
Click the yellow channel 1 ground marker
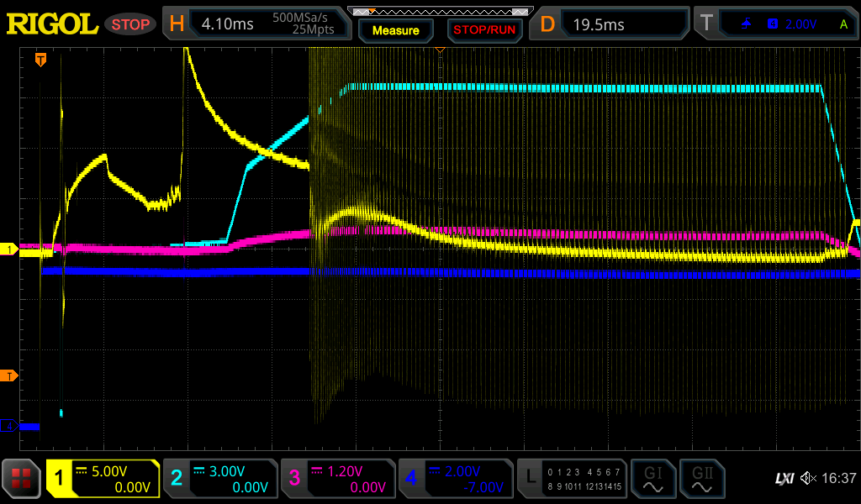pos(9,249)
